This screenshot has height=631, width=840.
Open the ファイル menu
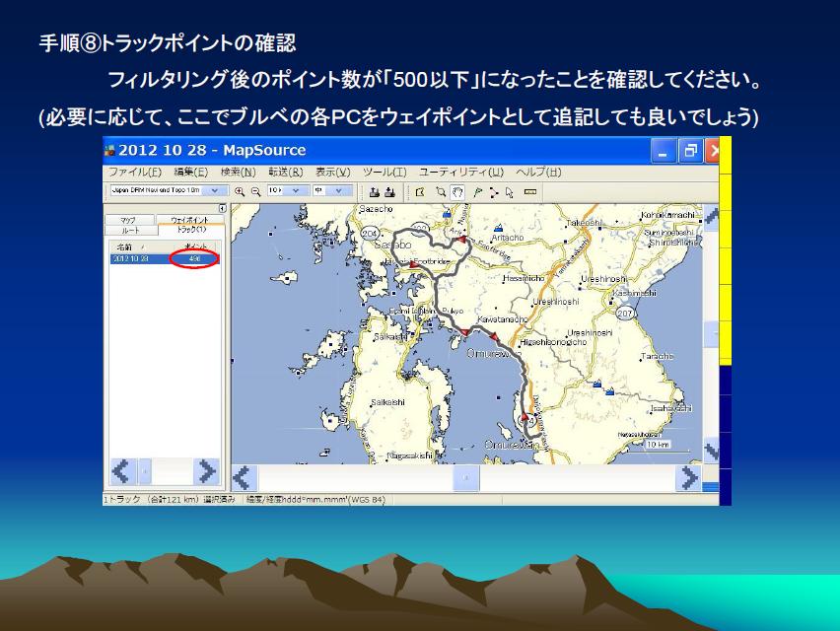point(134,173)
